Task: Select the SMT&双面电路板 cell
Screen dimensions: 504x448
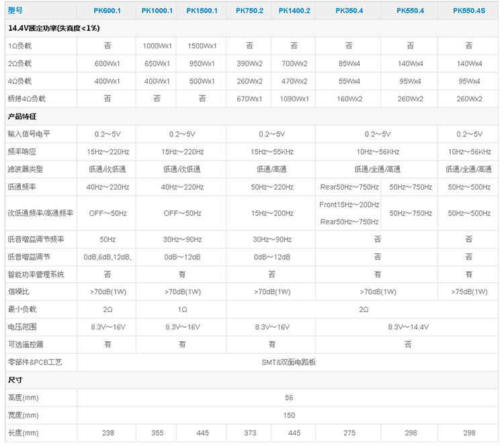Action: click(x=288, y=363)
